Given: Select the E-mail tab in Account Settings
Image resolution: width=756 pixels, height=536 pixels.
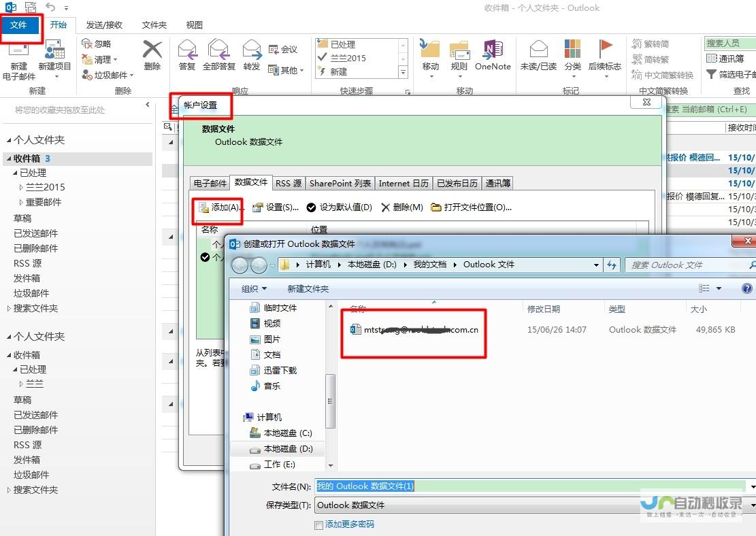Looking at the screenshot, I should (210, 183).
